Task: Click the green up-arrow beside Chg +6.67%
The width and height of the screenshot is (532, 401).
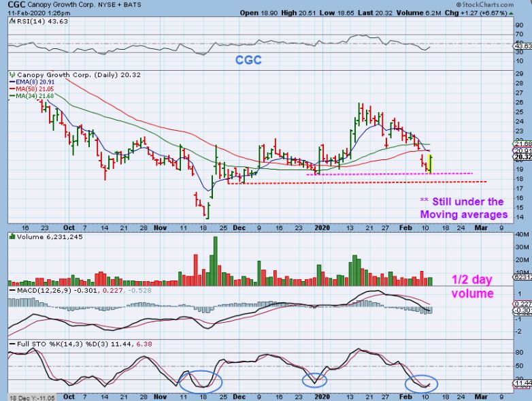Action: (510, 13)
